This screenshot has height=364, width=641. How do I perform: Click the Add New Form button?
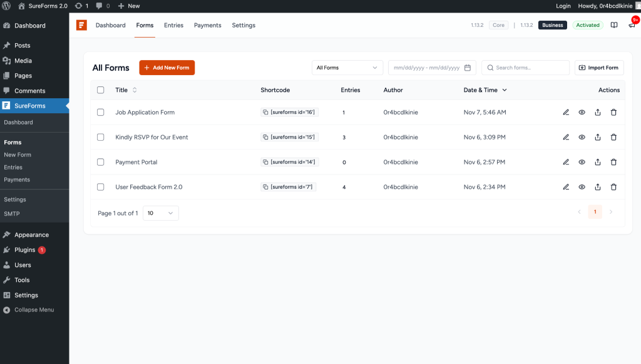[167, 67]
